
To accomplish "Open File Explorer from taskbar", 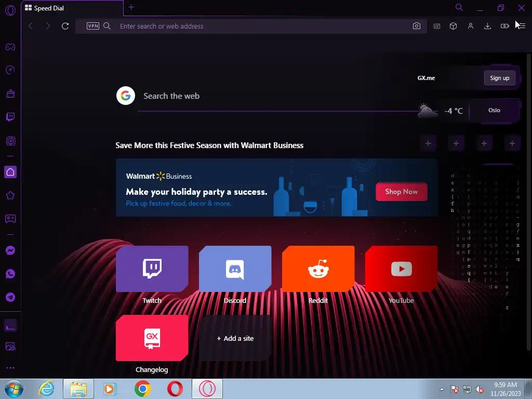I will (78, 389).
